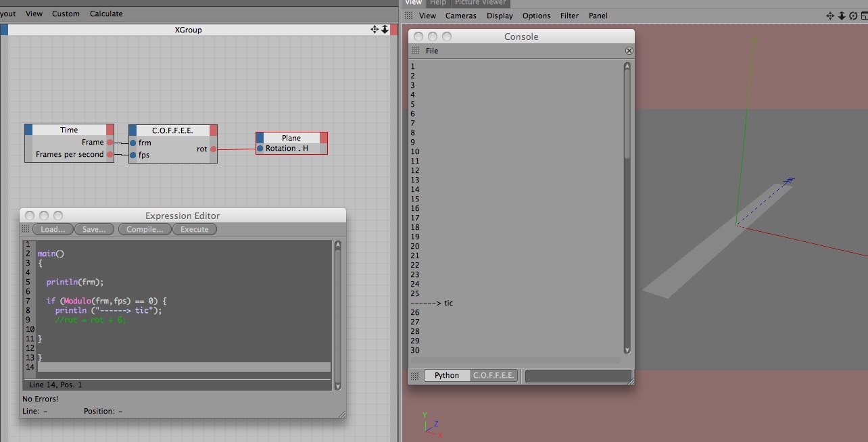This screenshot has height=442, width=868.
Task: Click the rot output port
Action: point(213,149)
